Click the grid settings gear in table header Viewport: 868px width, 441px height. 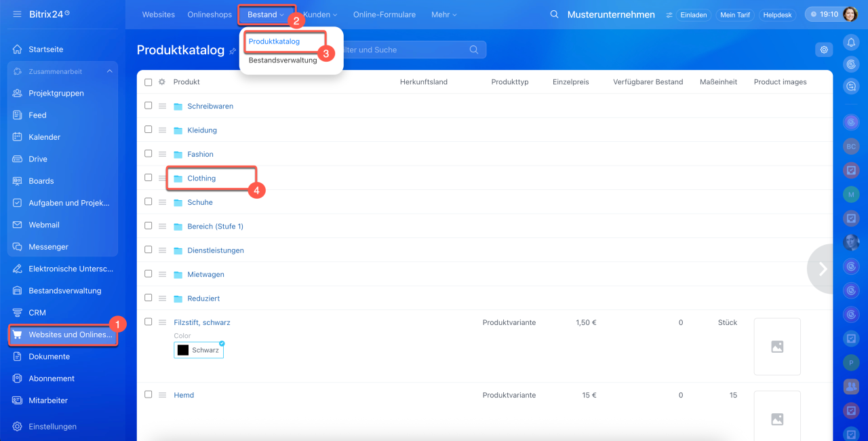(162, 82)
